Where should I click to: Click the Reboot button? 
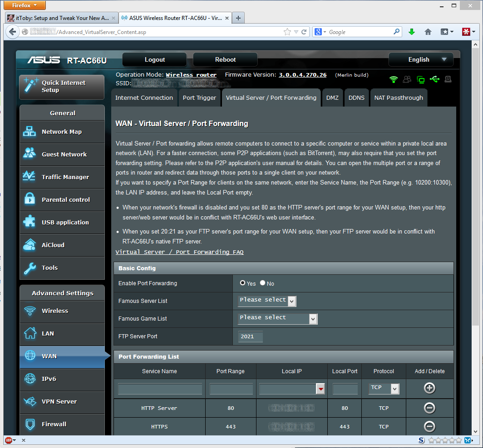click(x=225, y=60)
